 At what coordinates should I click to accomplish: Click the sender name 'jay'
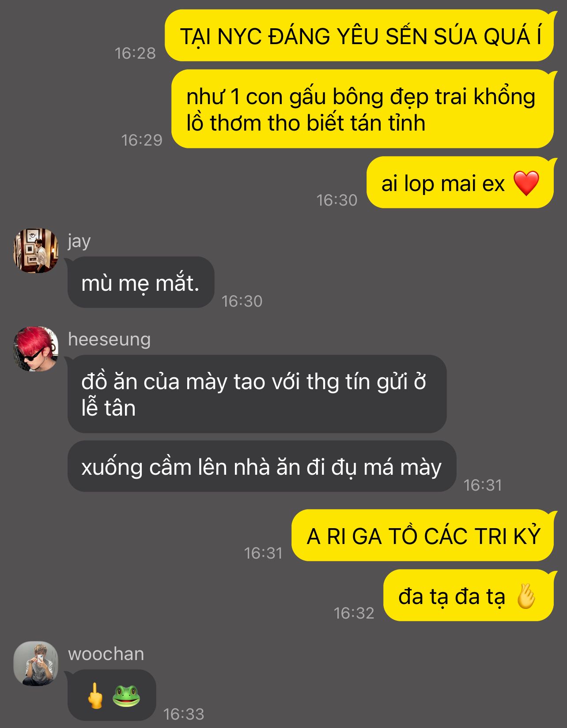click(79, 241)
